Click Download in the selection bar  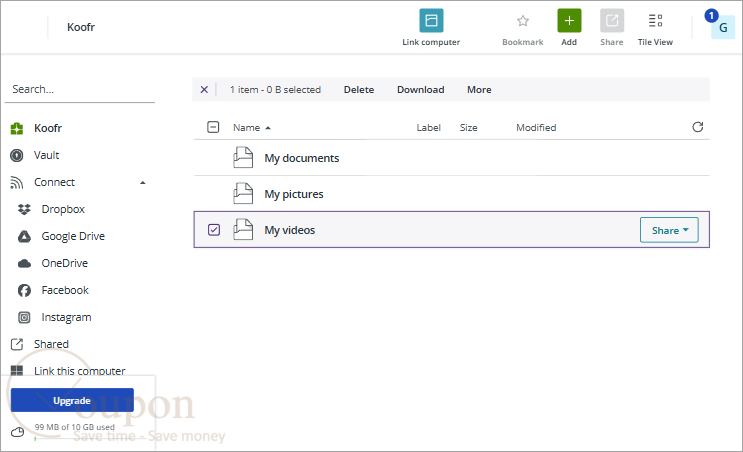pyautogui.click(x=421, y=90)
